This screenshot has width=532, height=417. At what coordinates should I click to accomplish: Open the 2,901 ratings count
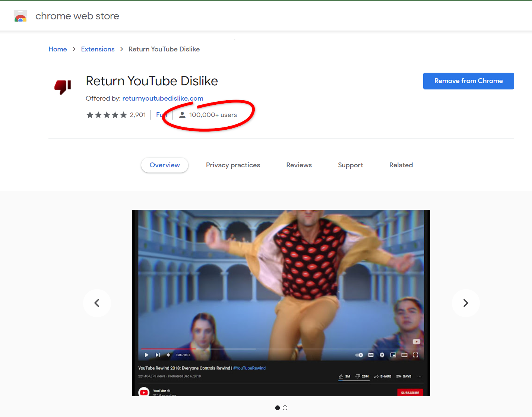click(138, 115)
